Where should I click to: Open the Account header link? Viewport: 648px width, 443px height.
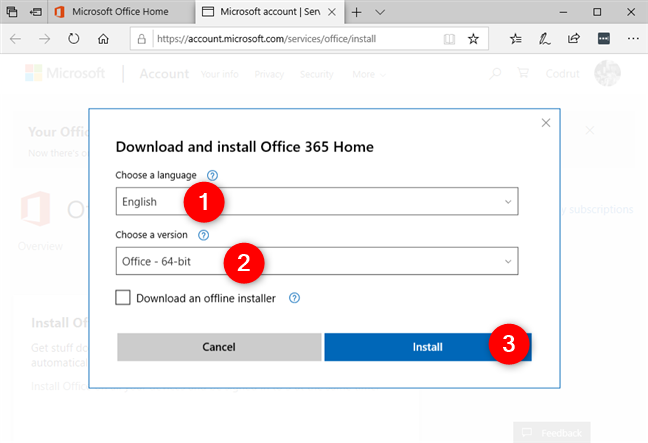click(x=164, y=74)
